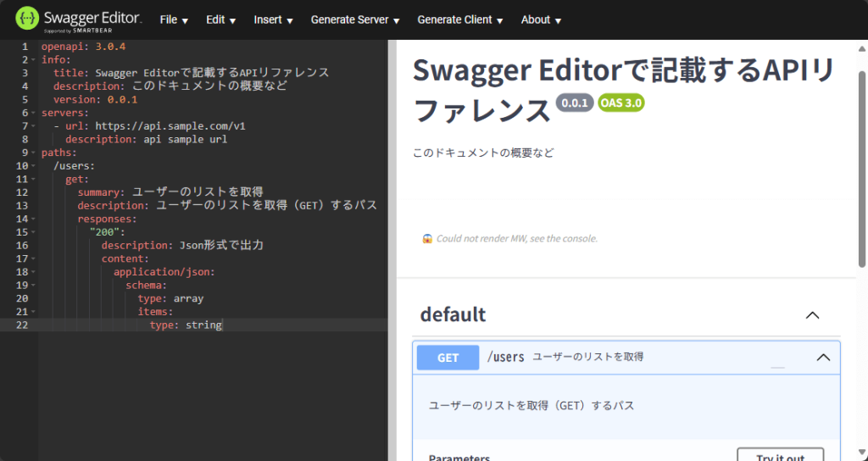Screen dimensions: 868x461
Task: Click 'description: api sample url' line
Action: [146, 140]
